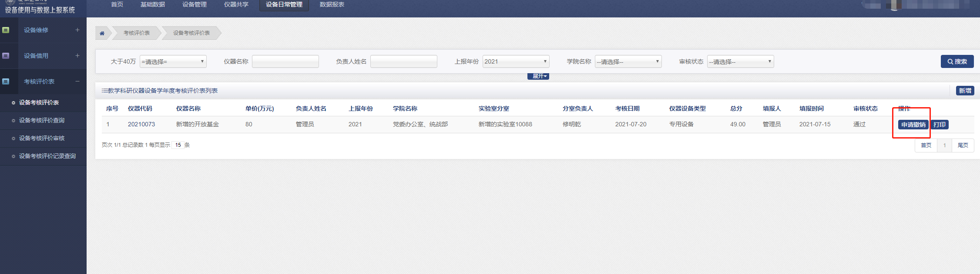This screenshot has height=274, width=980.
Task: Click the 搜索 search button
Action: coord(957,62)
